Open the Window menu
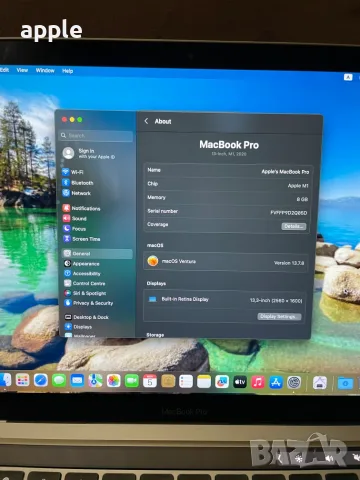The height and width of the screenshot is (480, 360). pyautogui.click(x=45, y=70)
